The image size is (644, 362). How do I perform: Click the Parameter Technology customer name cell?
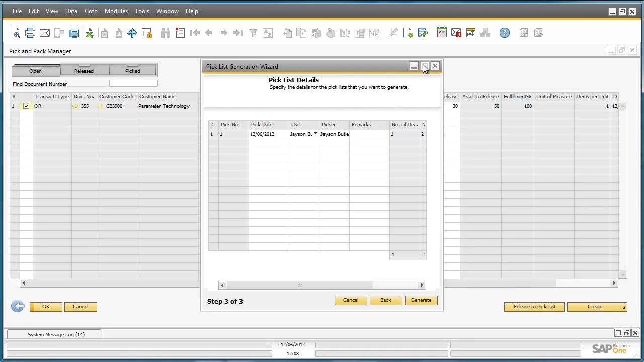pyautogui.click(x=168, y=106)
